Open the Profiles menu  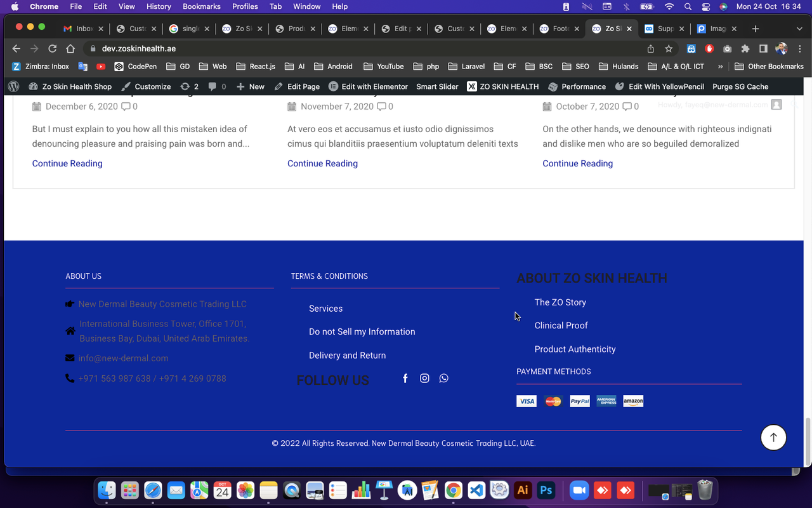pyautogui.click(x=245, y=6)
